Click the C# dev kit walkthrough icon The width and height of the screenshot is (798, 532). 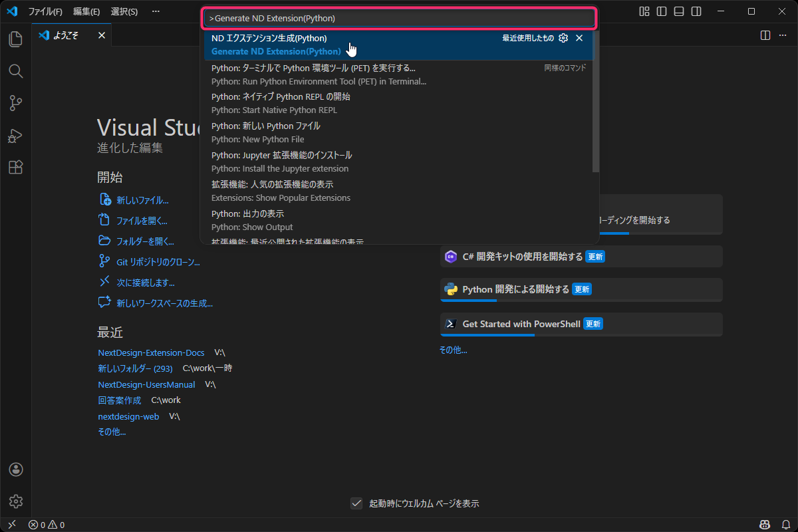click(x=451, y=256)
